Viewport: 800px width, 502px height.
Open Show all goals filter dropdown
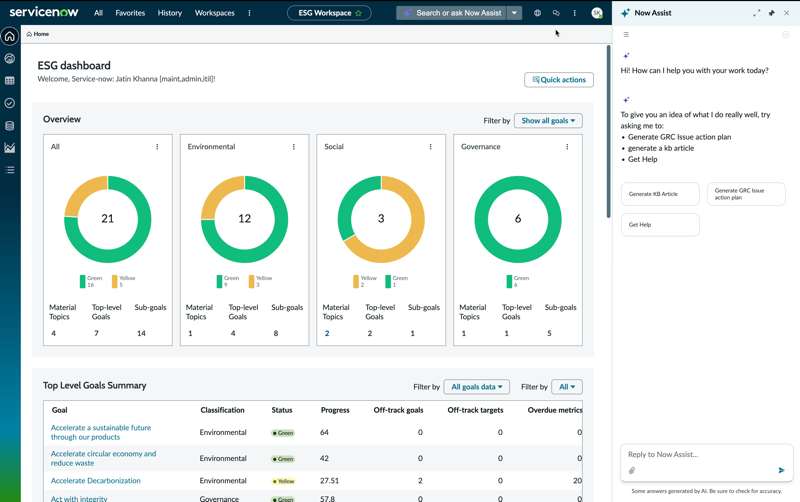coord(548,121)
